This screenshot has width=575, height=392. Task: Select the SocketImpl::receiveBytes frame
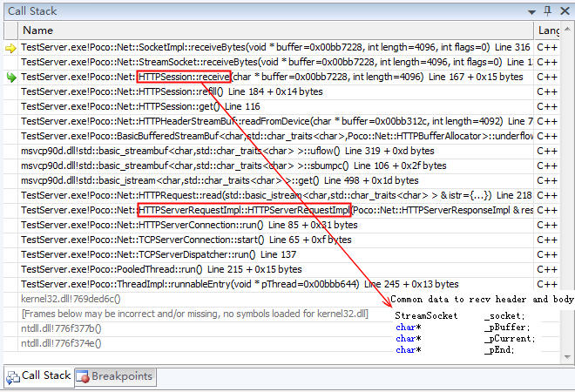point(261,47)
